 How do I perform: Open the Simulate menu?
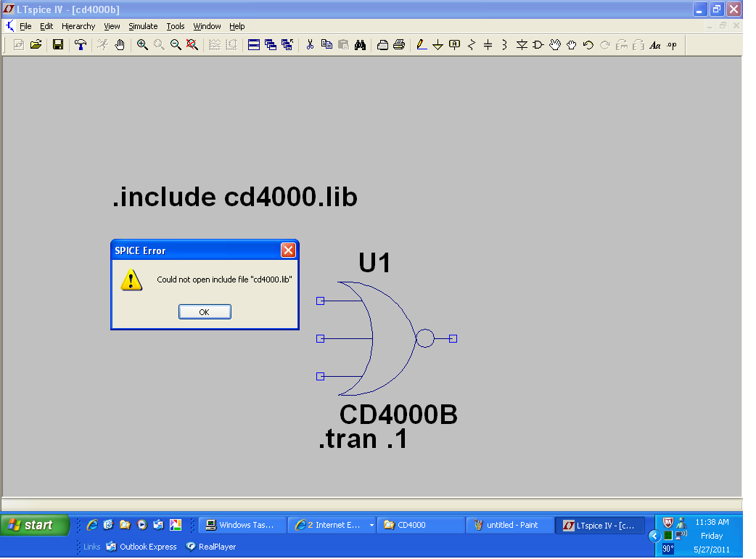[x=143, y=26]
